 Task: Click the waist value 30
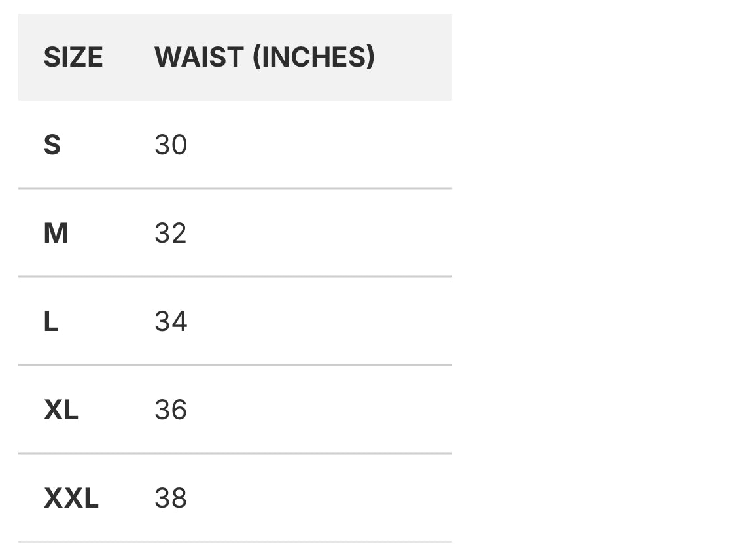tap(171, 145)
